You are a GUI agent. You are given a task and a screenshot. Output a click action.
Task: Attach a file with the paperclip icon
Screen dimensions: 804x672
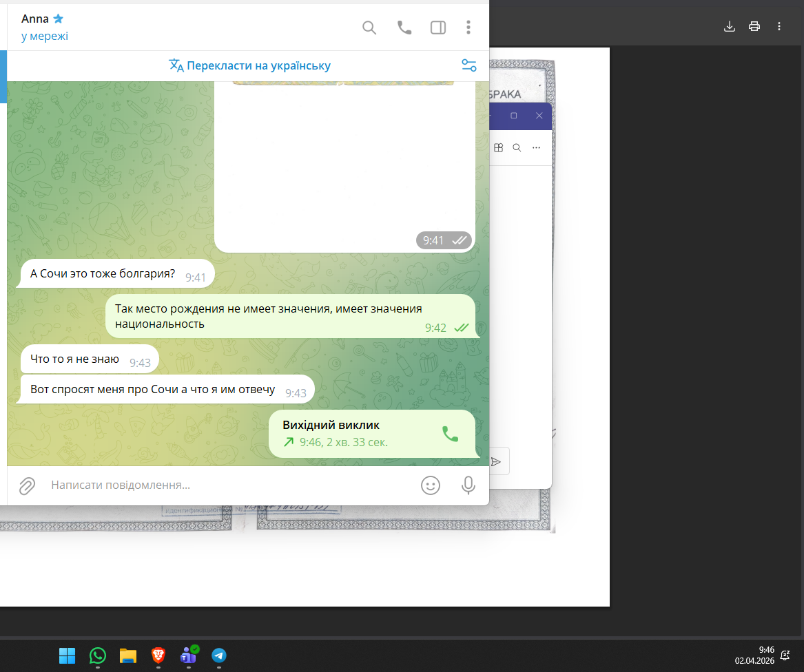[x=27, y=485]
